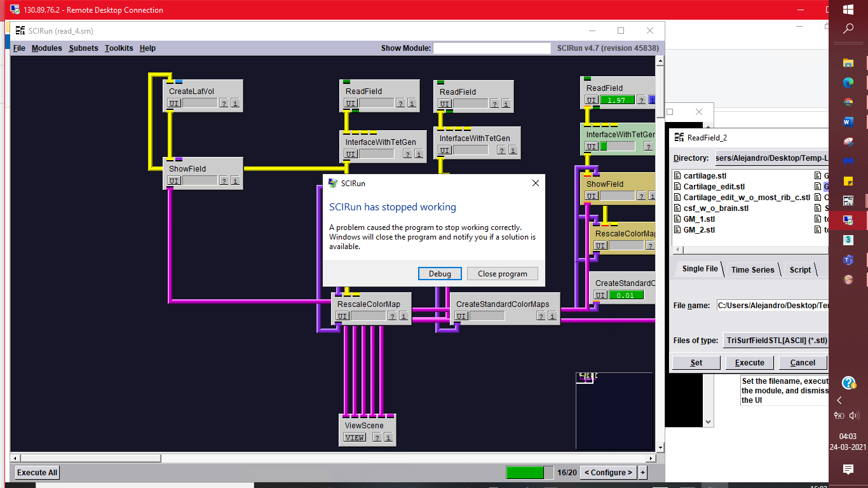Switch to the Time Series tab

(x=753, y=269)
